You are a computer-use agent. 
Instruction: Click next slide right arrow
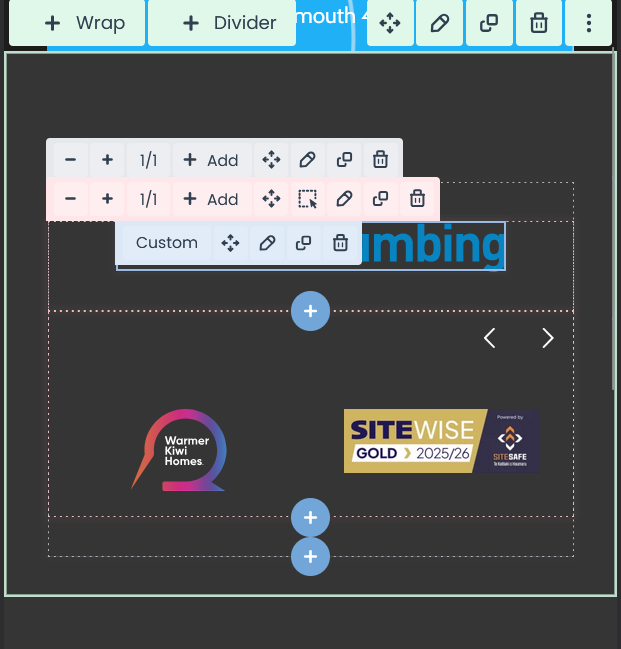[548, 338]
